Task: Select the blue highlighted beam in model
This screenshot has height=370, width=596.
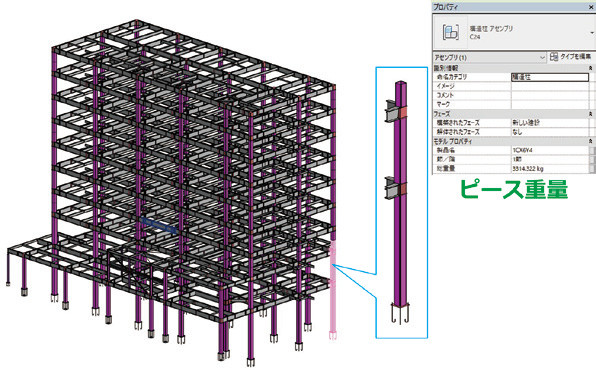Action: [x=159, y=225]
